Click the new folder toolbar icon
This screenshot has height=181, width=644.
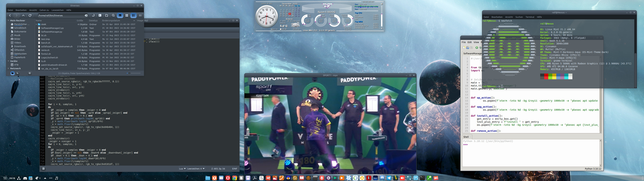pos(106,15)
